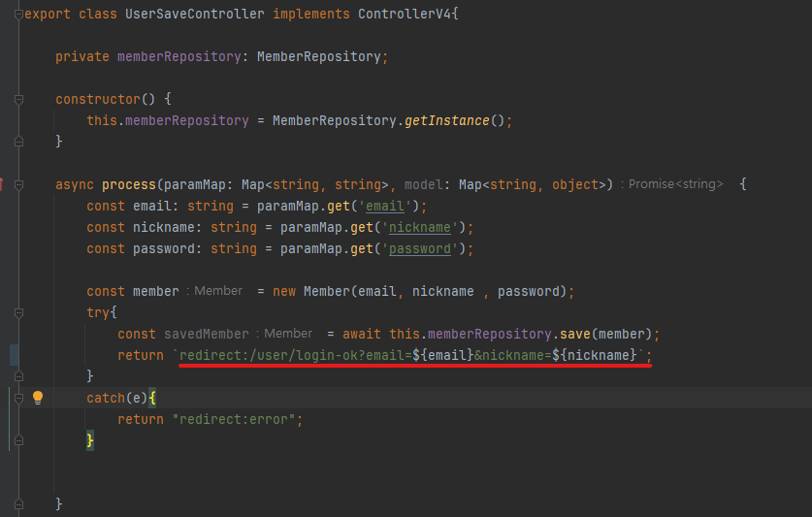Screen dimensions: 812x517
Task: Click the ControllerV4 interface name
Action: click(x=405, y=14)
